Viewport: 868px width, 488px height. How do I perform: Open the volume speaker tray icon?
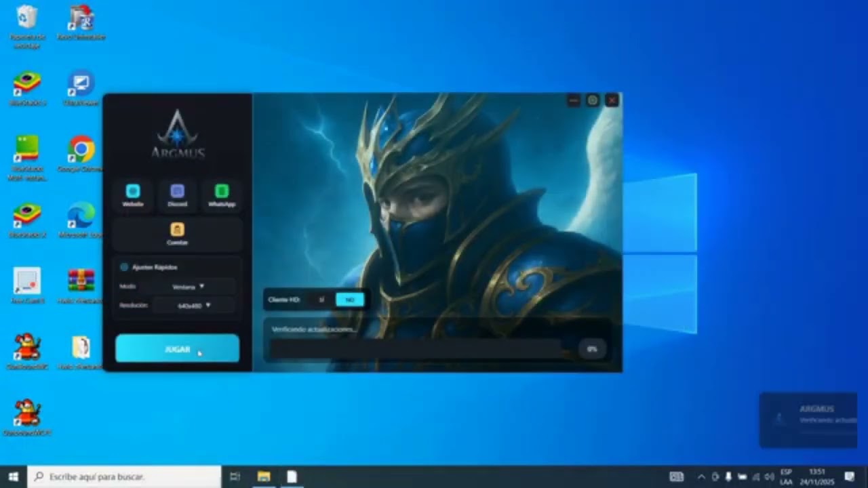coord(768,476)
